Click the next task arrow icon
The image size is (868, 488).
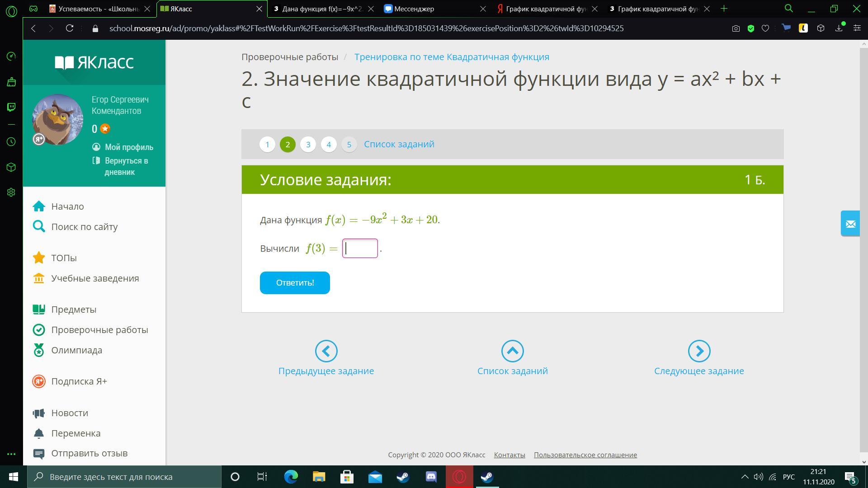699,351
